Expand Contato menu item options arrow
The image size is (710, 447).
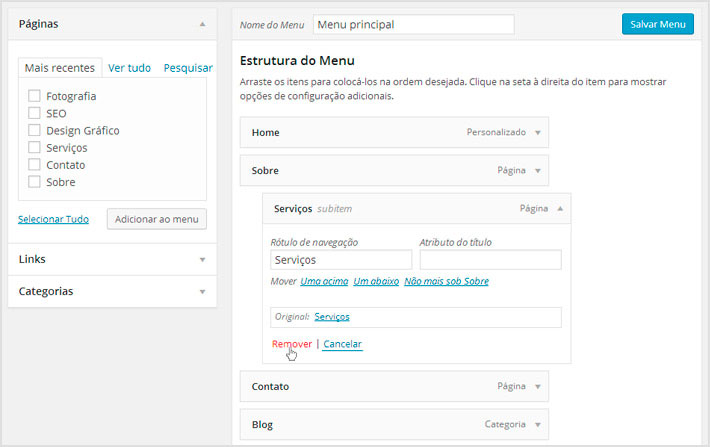point(538,387)
